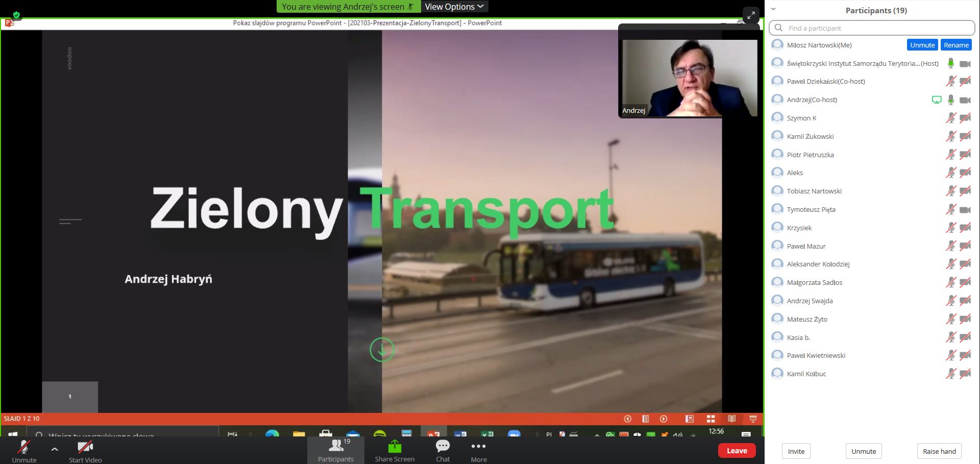The width and height of the screenshot is (980, 464).
Task: Collapse the Participants panel chevron
Action: [x=773, y=9]
